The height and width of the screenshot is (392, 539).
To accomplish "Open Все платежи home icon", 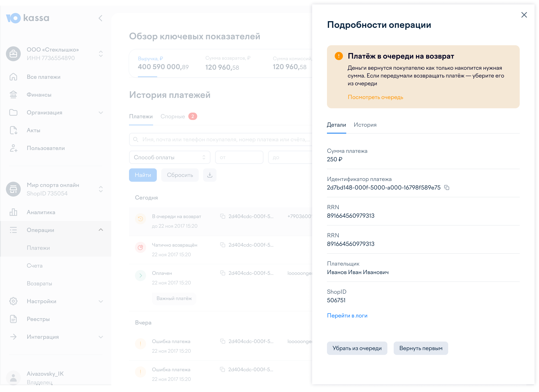I will [13, 77].
